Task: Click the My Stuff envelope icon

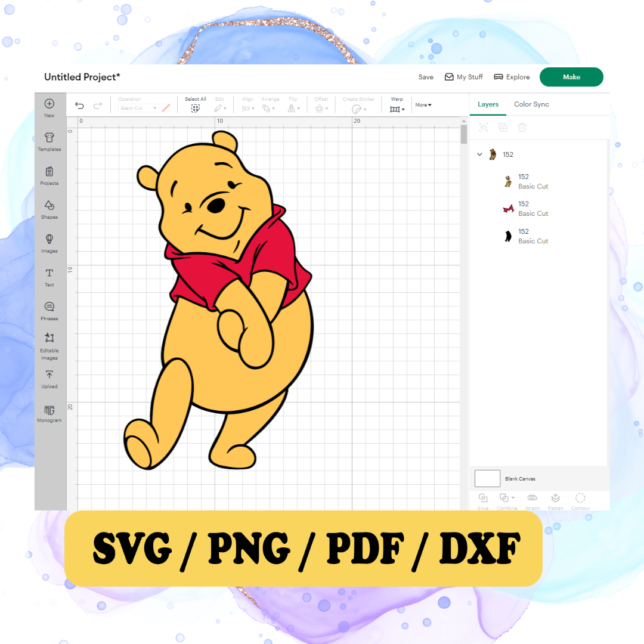Action: tap(450, 77)
